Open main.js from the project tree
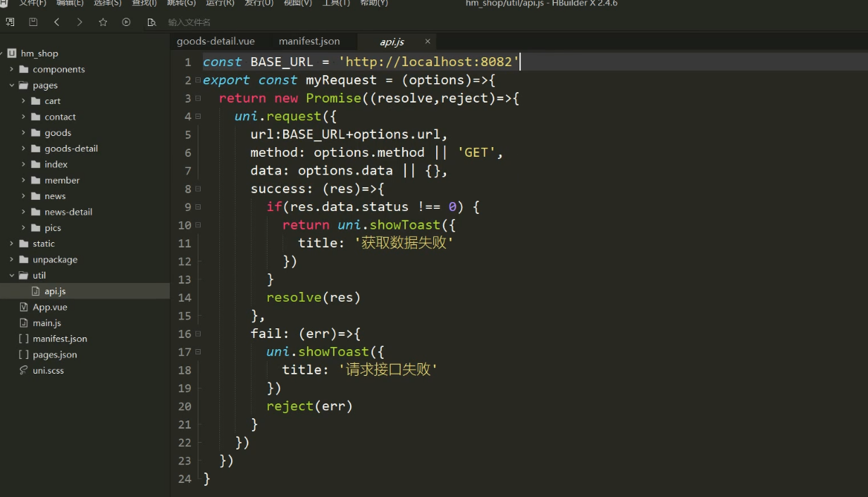 47,323
